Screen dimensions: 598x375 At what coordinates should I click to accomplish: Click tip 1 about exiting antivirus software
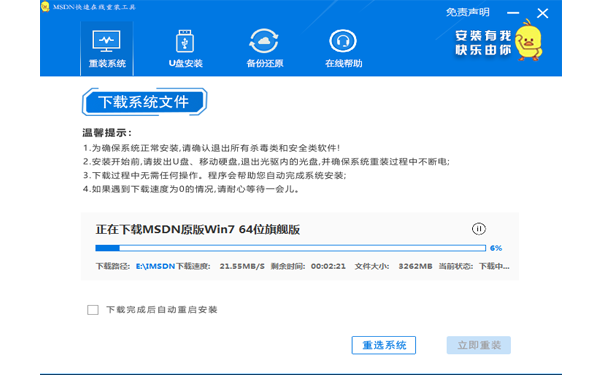tap(211, 148)
